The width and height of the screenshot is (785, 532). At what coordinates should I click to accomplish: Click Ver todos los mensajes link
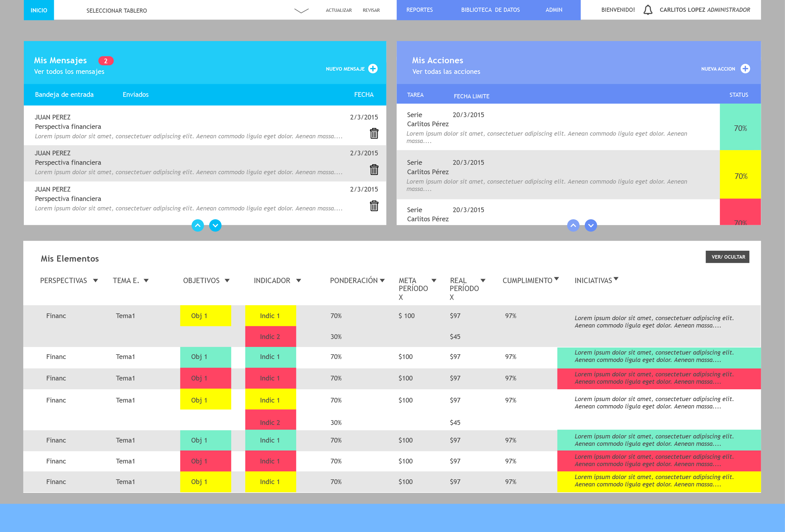tap(69, 72)
